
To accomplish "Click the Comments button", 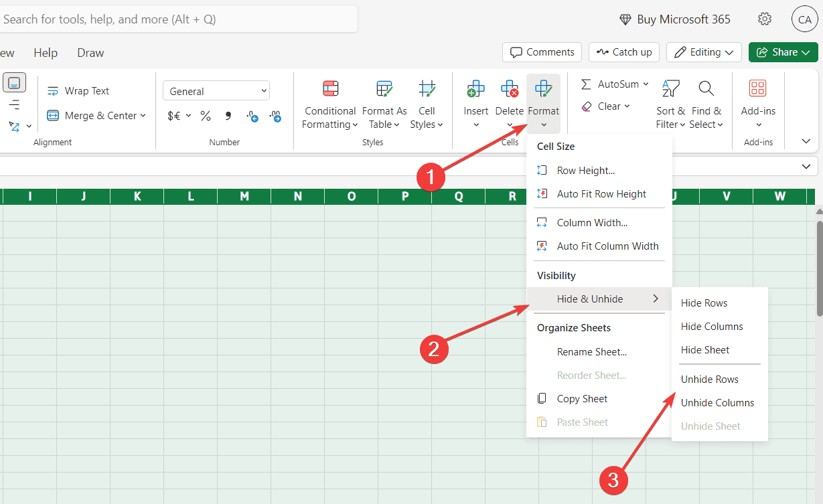I will [542, 52].
